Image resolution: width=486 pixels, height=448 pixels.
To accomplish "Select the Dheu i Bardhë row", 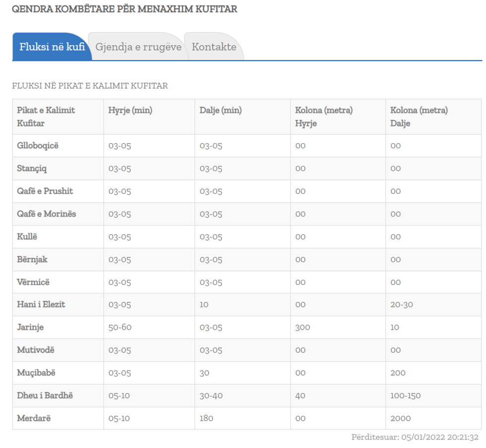I will coord(45,396).
